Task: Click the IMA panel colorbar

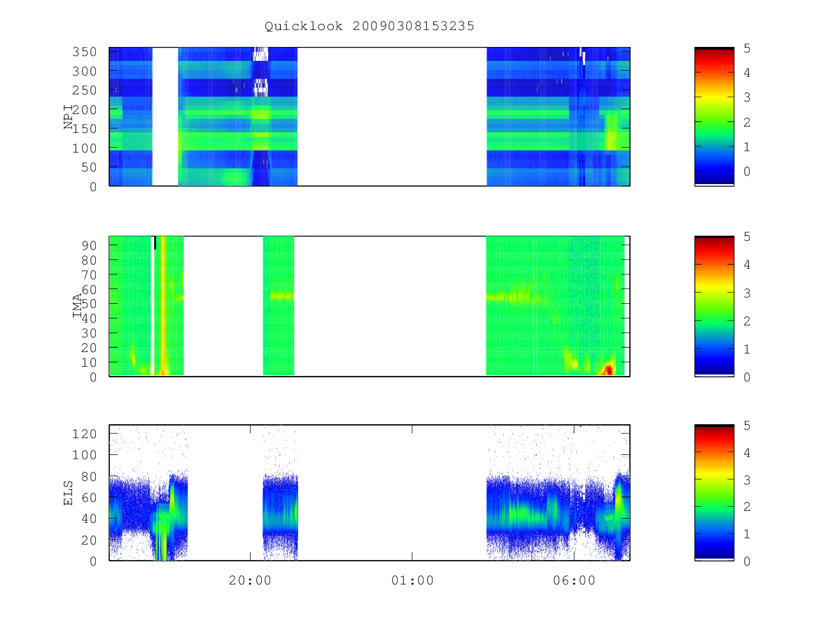Action: coord(714,307)
